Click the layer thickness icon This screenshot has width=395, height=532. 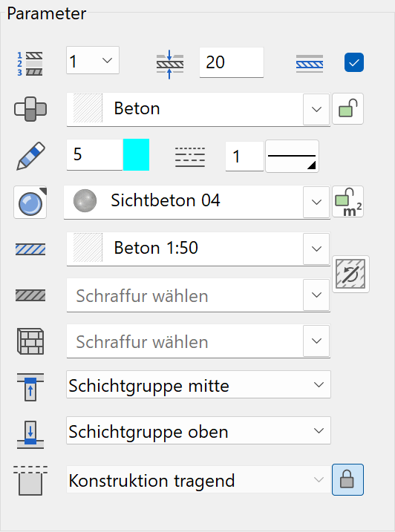click(170, 64)
